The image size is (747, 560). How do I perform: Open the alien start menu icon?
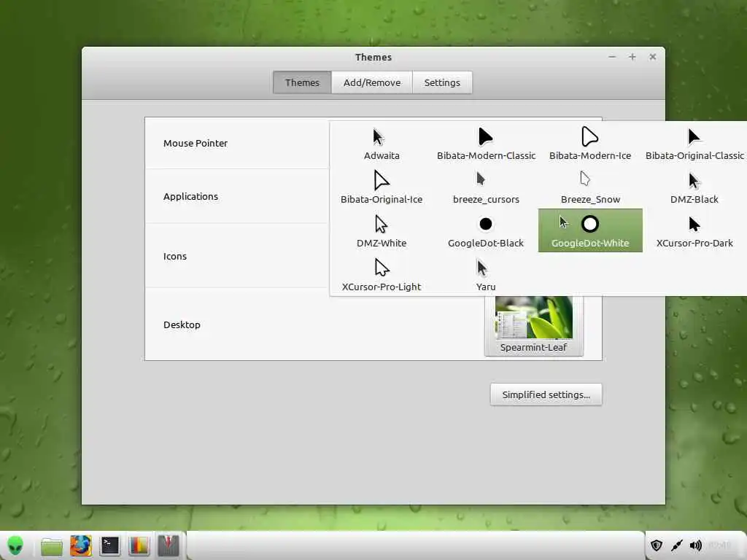pos(15,545)
